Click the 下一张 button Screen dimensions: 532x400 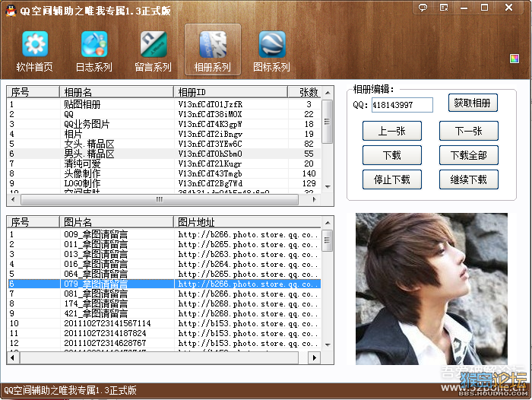coord(469,131)
